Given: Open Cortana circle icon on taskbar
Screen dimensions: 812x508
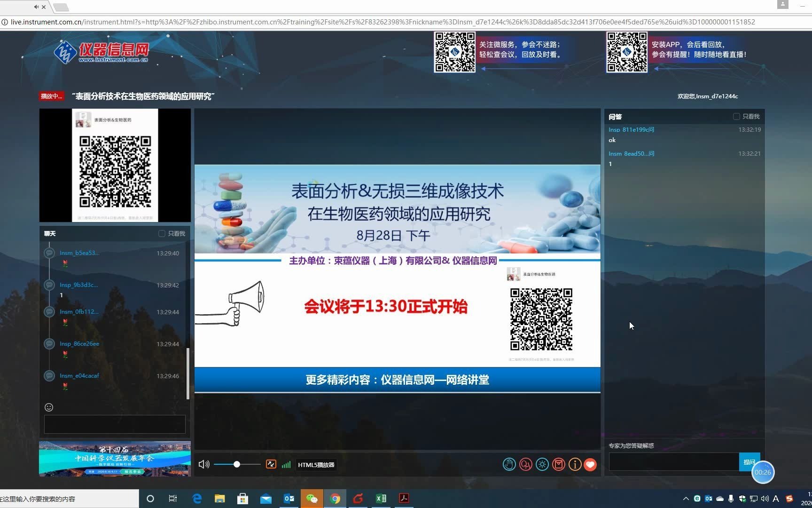Looking at the screenshot, I should click(x=150, y=499).
